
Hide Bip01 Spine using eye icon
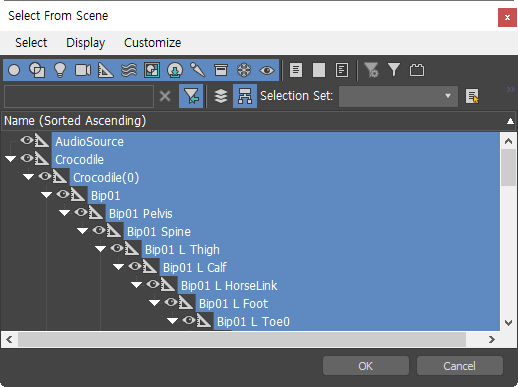coord(99,230)
